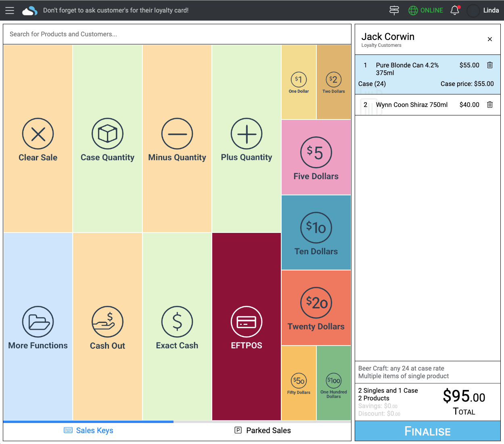The height and width of the screenshot is (444, 504).
Task: Switch to the Parked Sales tab
Action: (263, 430)
